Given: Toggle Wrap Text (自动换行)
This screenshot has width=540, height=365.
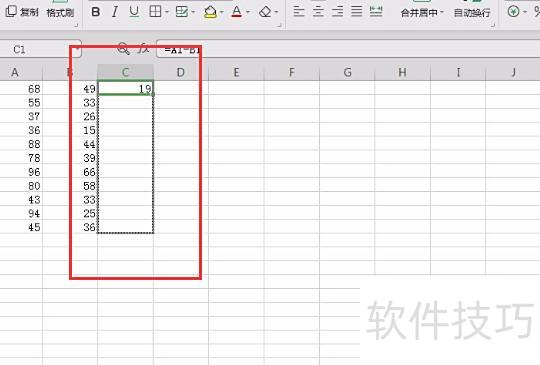Looking at the screenshot, I should [472, 13].
